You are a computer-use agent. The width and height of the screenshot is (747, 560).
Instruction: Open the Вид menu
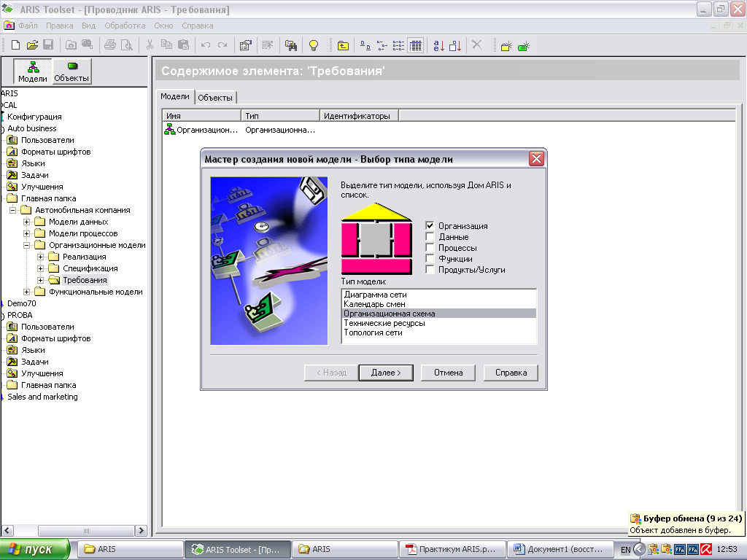click(88, 26)
